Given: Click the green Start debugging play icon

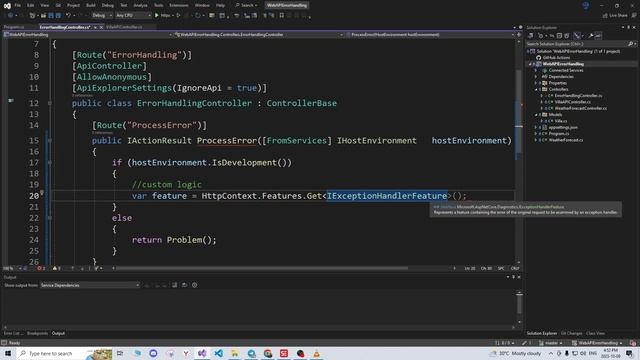Looking at the screenshot, I should pos(157,16).
